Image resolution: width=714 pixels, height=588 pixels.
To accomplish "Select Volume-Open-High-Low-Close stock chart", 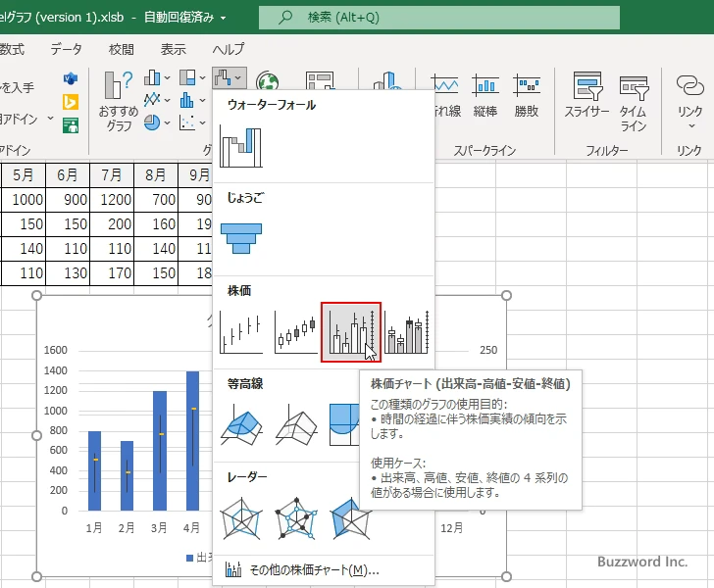I will click(406, 332).
